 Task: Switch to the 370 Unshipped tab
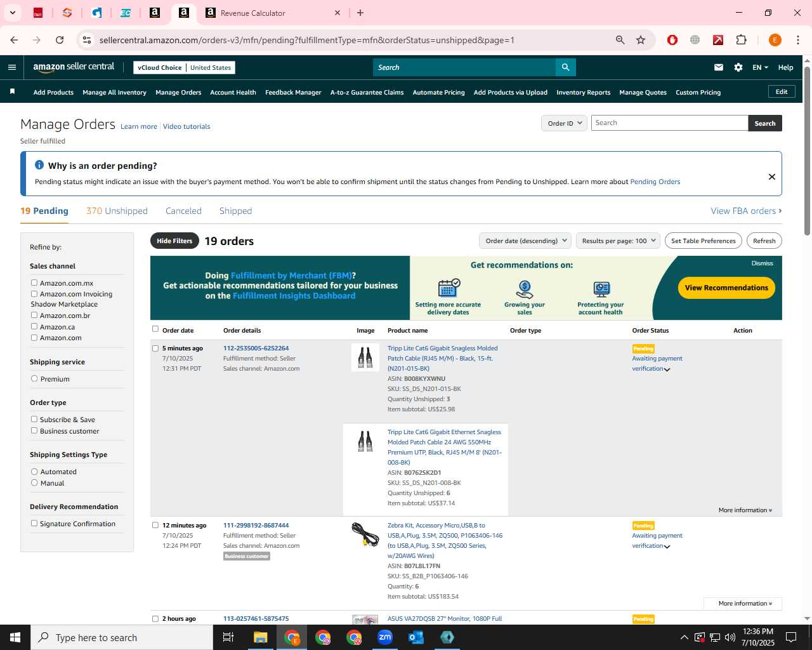click(x=117, y=211)
